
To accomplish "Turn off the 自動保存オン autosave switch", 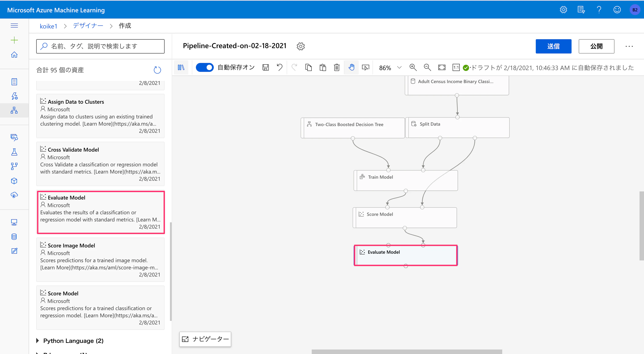I will coord(205,67).
